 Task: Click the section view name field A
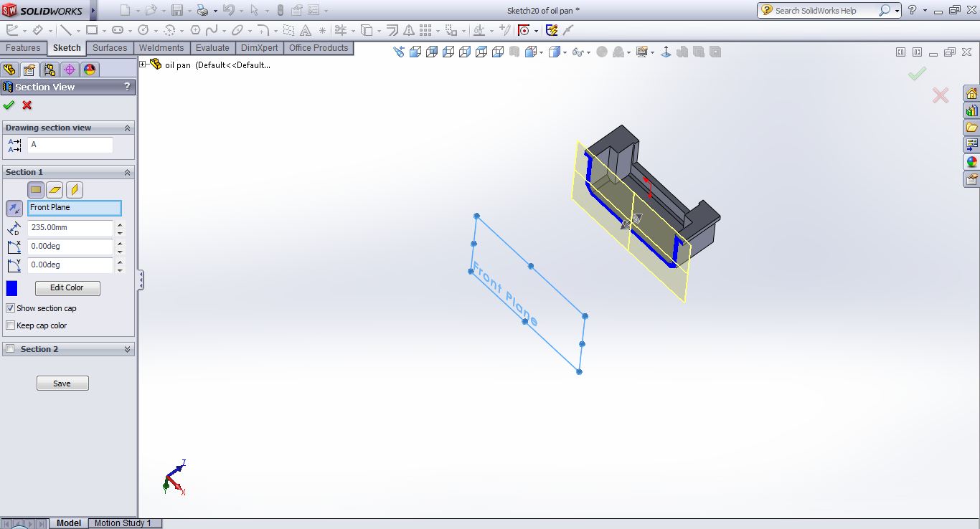pyautogui.click(x=70, y=145)
